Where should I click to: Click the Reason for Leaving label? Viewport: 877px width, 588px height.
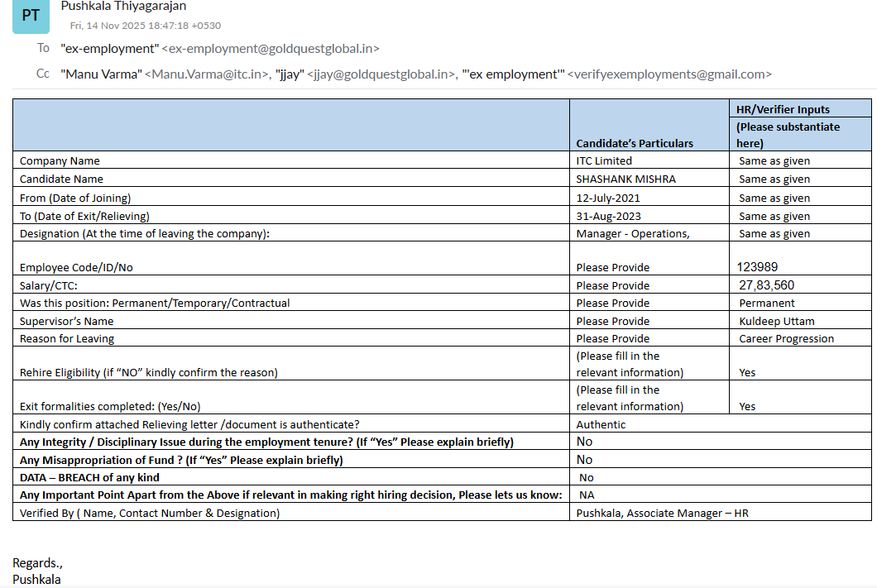[66, 339]
